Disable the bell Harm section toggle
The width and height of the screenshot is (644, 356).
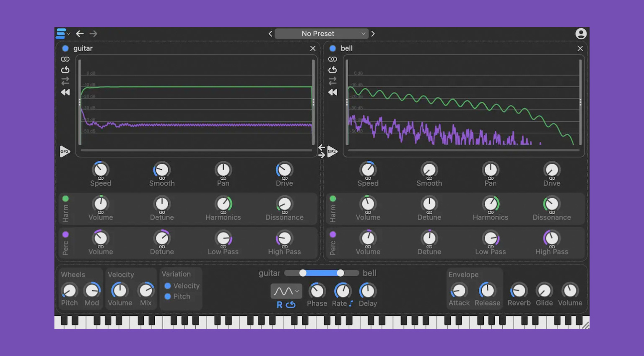333,199
